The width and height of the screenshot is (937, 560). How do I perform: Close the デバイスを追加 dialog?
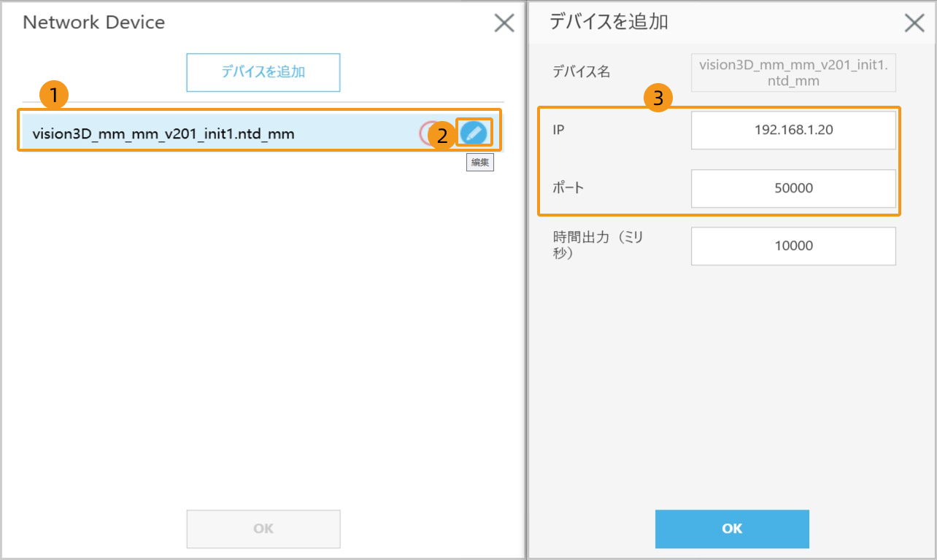point(914,23)
